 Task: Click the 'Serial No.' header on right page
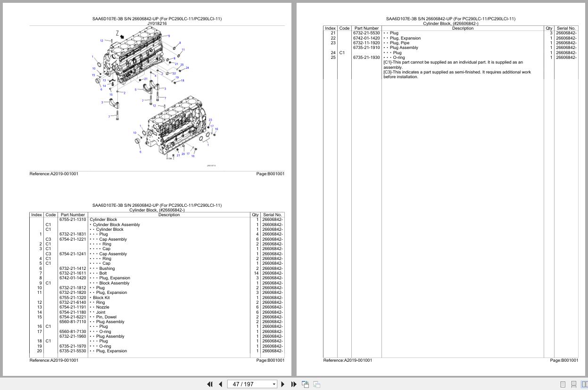566,28
